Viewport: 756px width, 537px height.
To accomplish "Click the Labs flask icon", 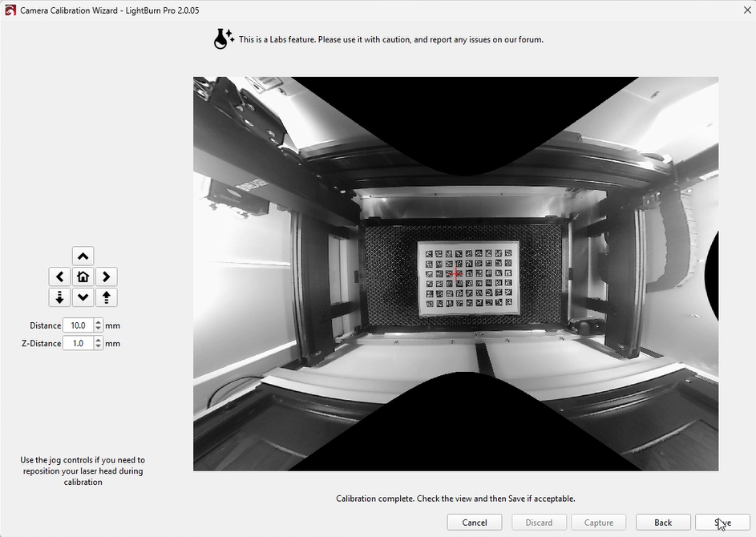I will tap(223, 38).
